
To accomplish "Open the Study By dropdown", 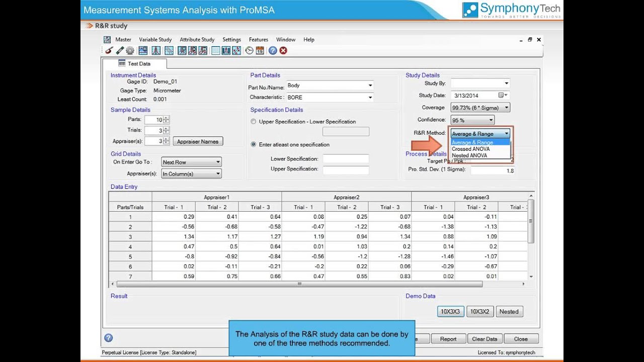I will (506, 83).
